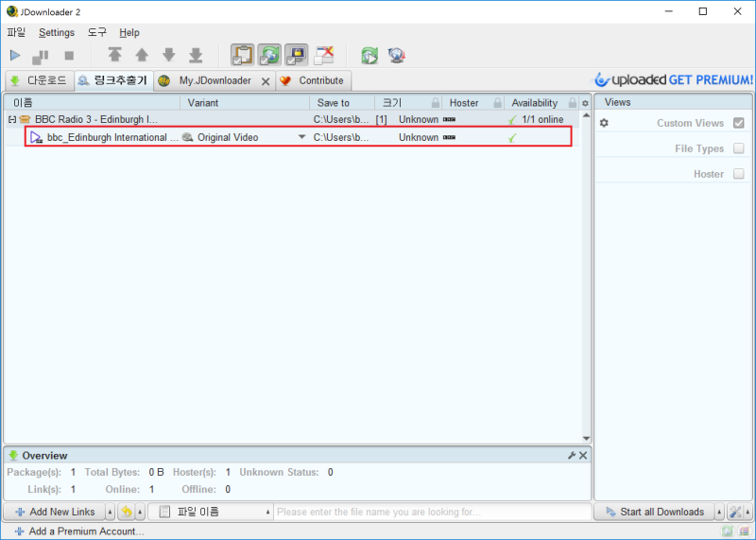Click the lock icon in Hoster column header
Image resolution: width=756 pixels, height=540 pixels.
click(497, 103)
